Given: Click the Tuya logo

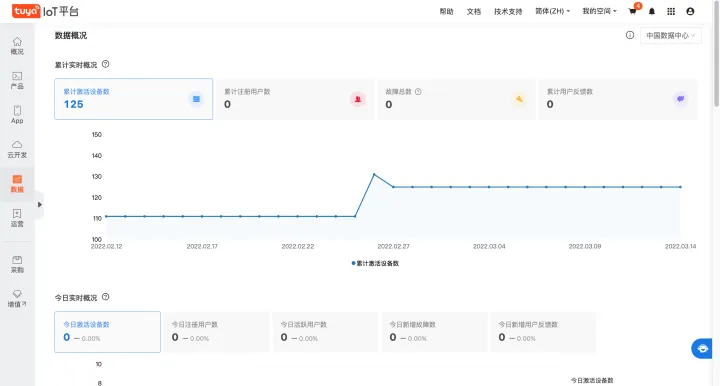Looking at the screenshot, I should click(26, 11).
